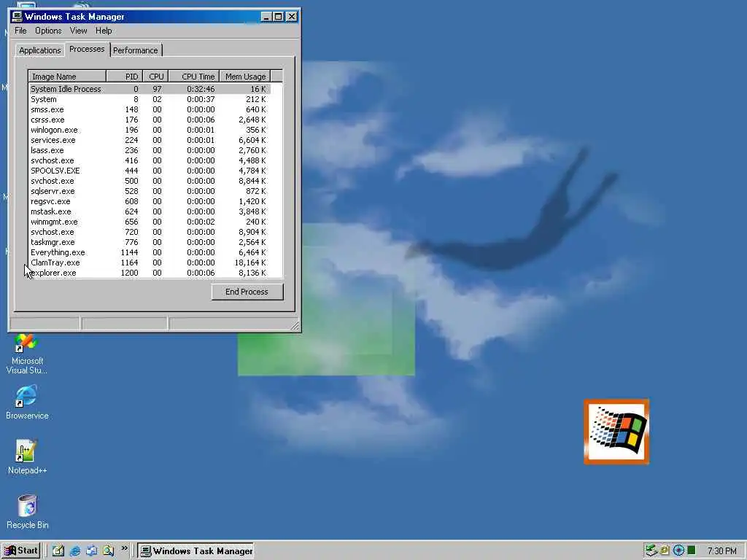Select the SPOOLSV.EXE process

[149, 171]
